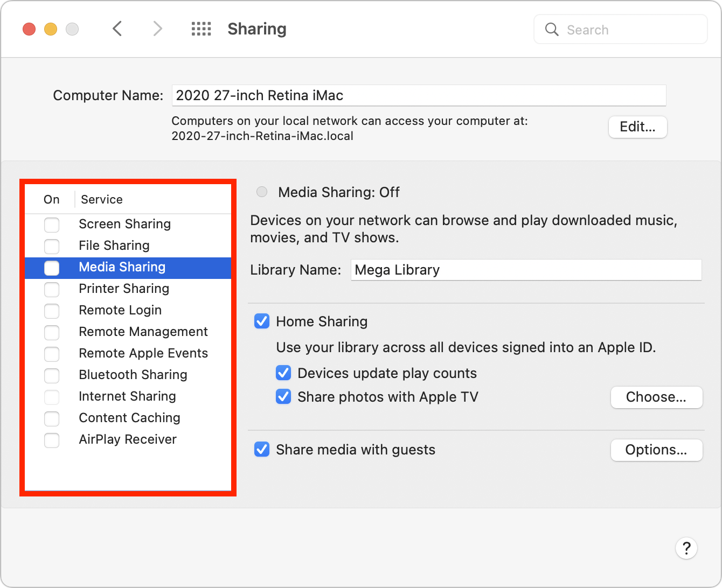Select Remote Login service row
Viewport: 722px width, 588px height.
(120, 310)
